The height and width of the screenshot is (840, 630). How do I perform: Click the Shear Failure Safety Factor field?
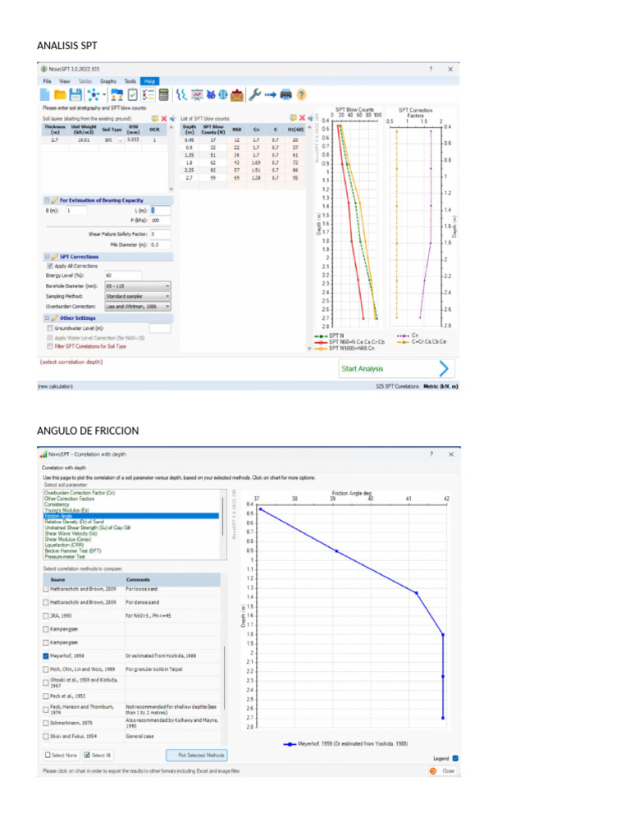pos(160,234)
